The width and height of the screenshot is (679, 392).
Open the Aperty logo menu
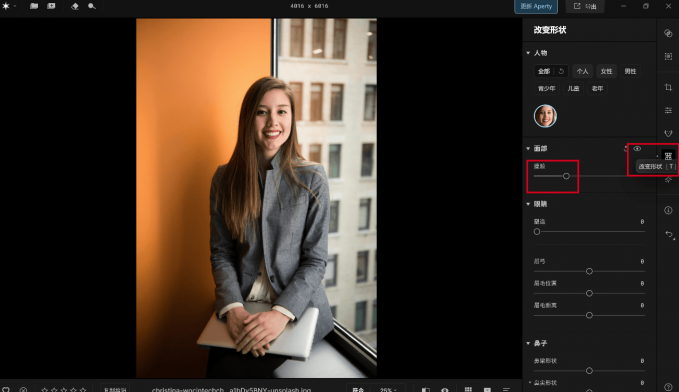pos(6,6)
